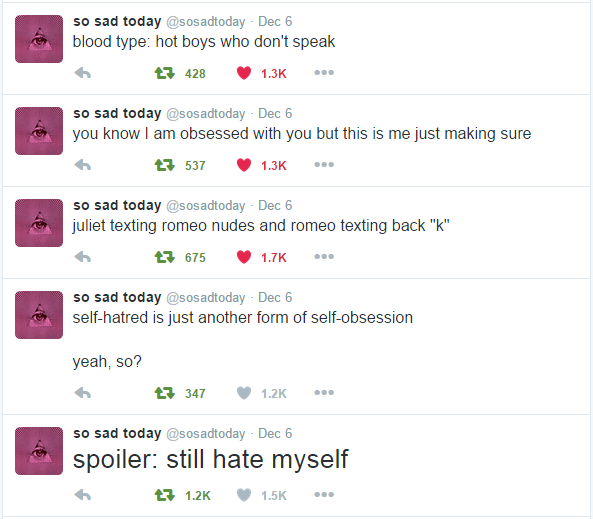This screenshot has width=593, height=519.
Task: Open the @sosadtoday handle on first tweet
Action: pos(206,22)
